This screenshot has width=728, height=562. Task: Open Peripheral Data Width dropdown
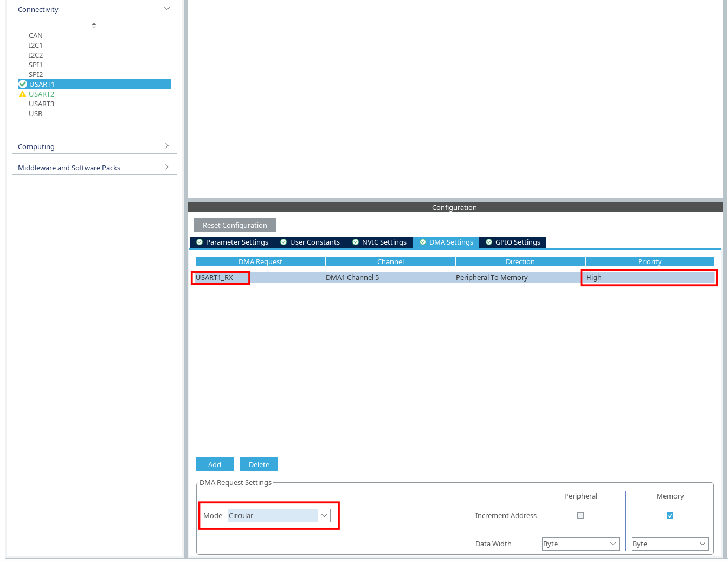[581, 544]
